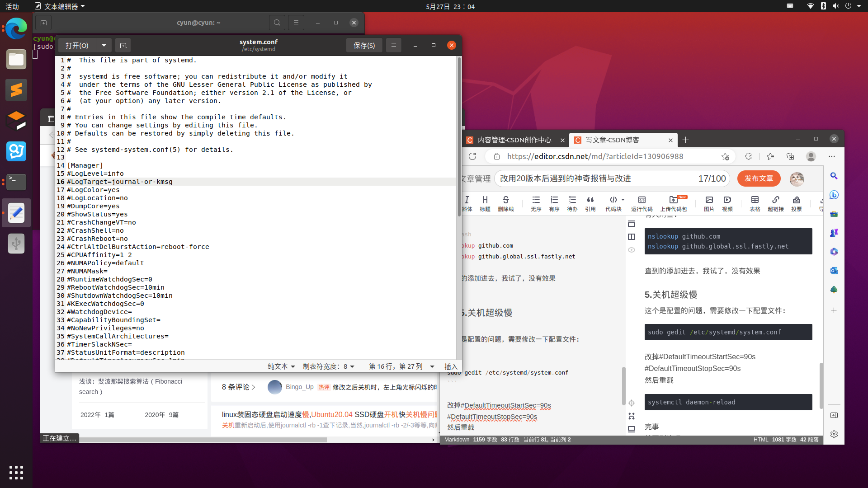The width and height of the screenshot is (868, 488).
Task: Switch to the 内容管理-CSDN创作中心 tab
Action: tap(514, 140)
